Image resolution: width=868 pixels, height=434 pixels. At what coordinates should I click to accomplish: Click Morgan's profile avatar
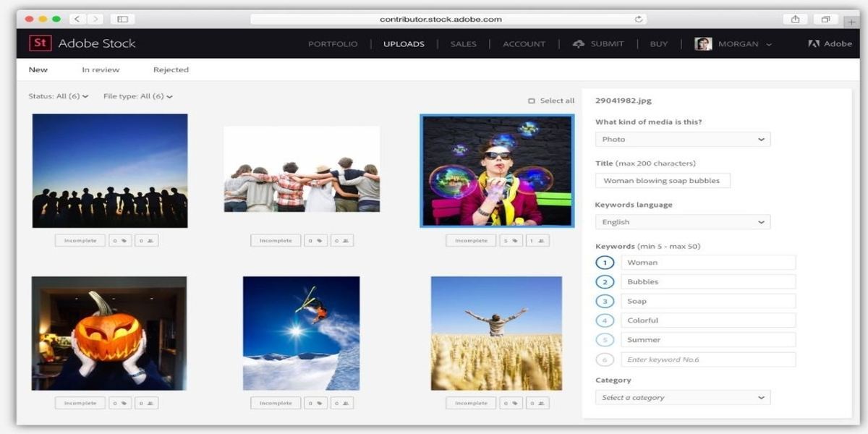pyautogui.click(x=703, y=44)
